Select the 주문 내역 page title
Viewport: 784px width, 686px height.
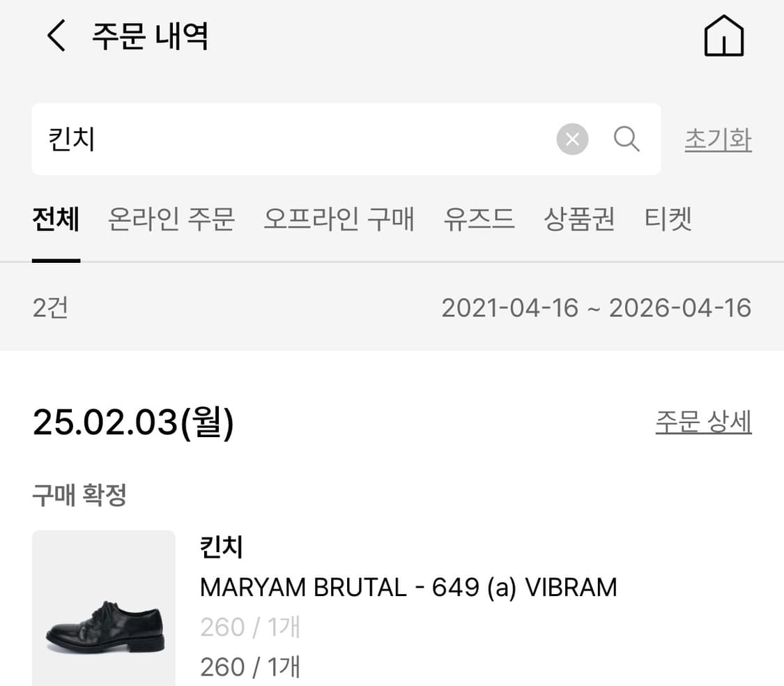click(x=148, y=37)
